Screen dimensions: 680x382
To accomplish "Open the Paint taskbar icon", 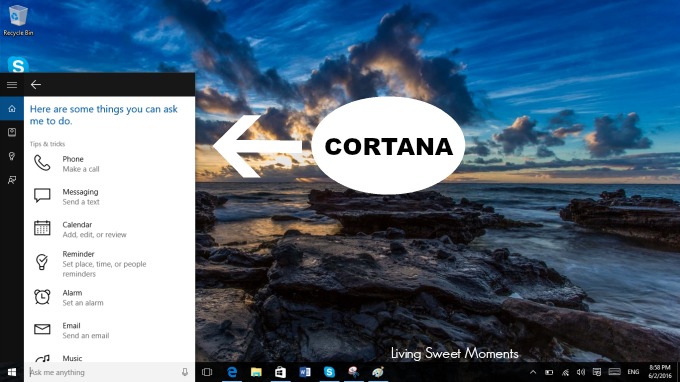I will point(378,372).
